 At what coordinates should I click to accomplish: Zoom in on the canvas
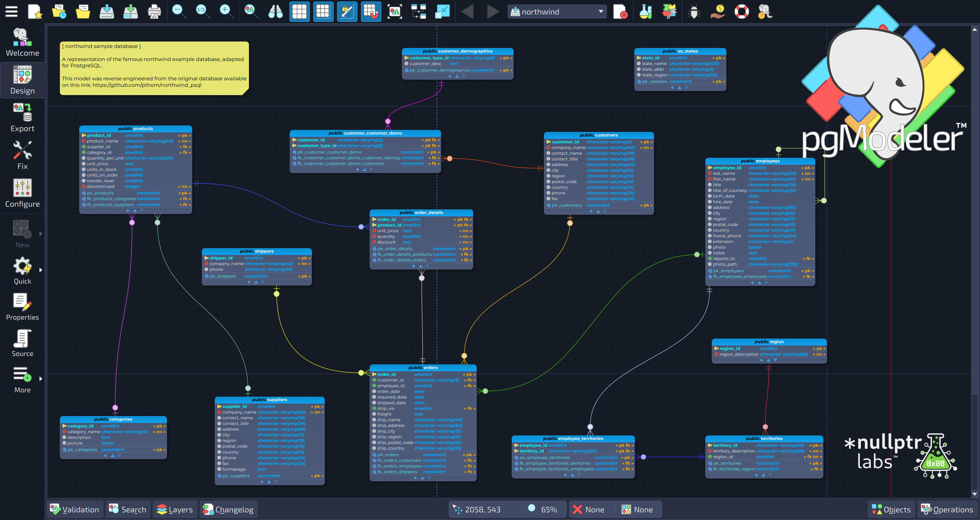tap(226, 11)
